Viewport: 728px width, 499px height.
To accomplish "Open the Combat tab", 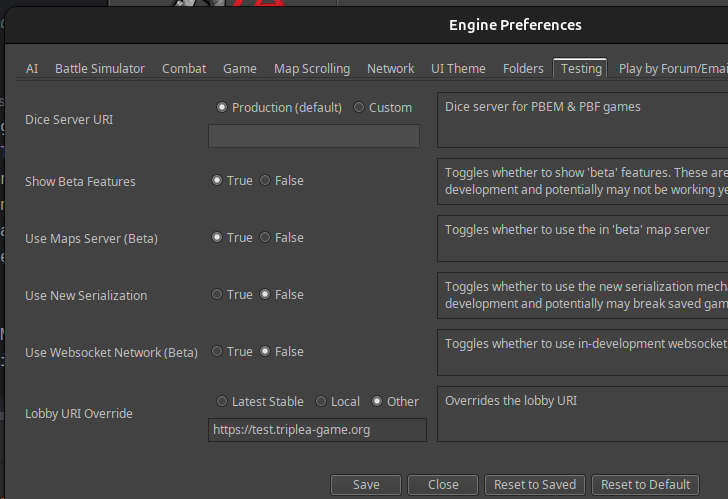I will pyautogui.click(x=184, y=69).
